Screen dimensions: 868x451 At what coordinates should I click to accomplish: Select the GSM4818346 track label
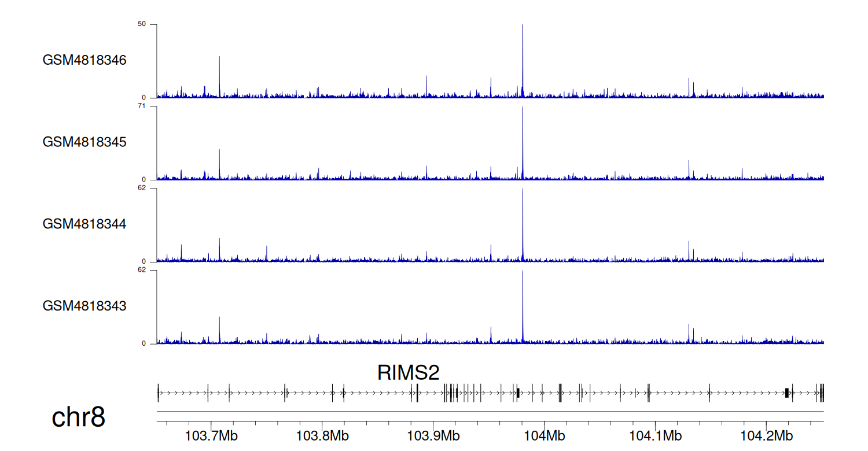[x=84, y=60]
